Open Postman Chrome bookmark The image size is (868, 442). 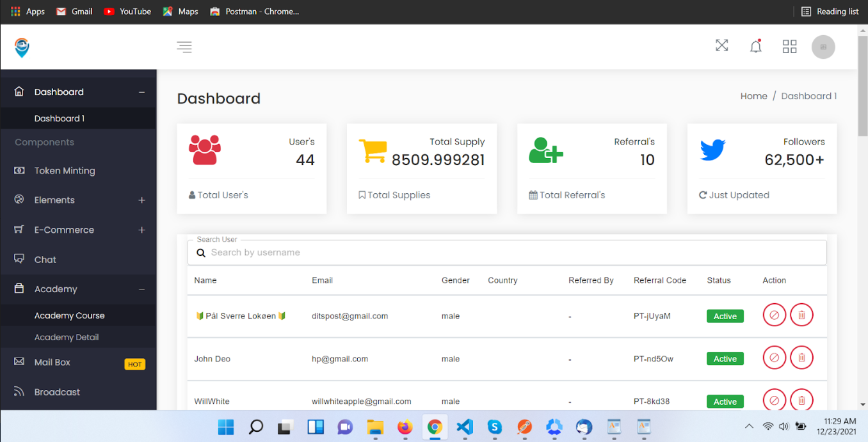point(254,12)
